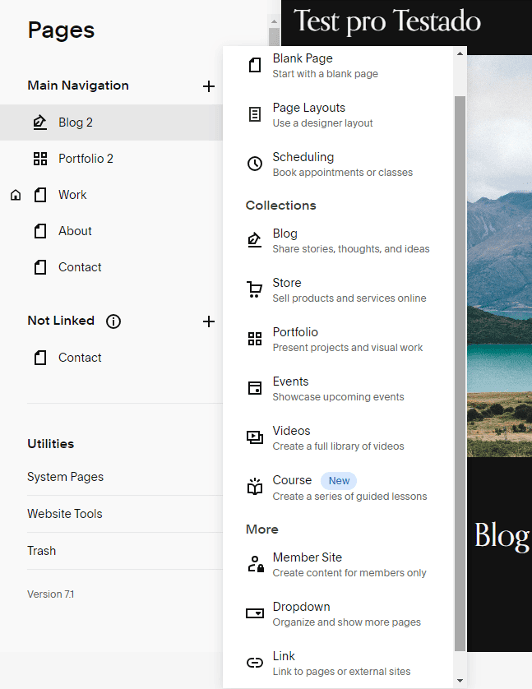Click the Page Layouts icon

[x=255, y=114]
